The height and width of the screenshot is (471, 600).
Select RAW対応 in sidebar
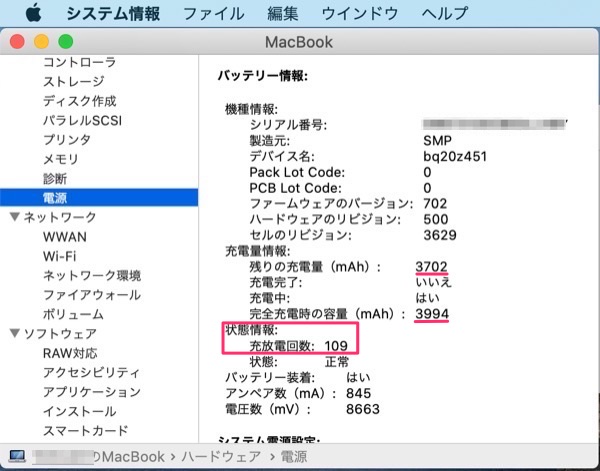click(70, 353)
